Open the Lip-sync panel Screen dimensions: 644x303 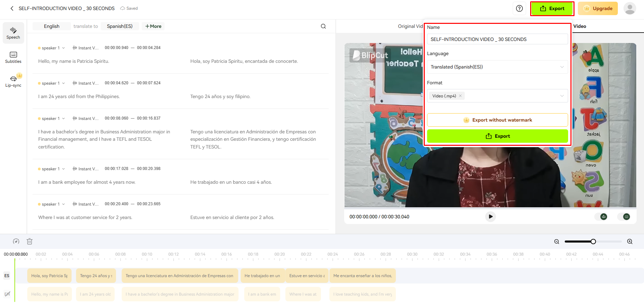[13, 81]
